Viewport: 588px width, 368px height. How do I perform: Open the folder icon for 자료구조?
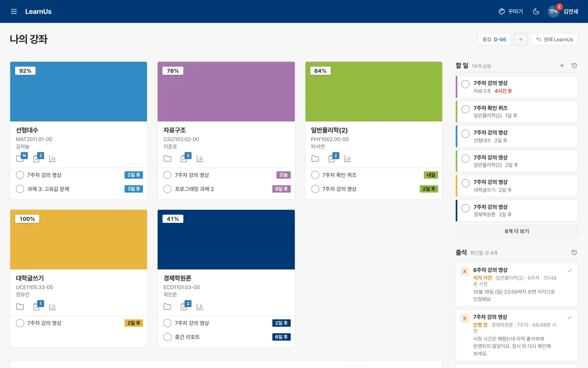coord(168,159)
